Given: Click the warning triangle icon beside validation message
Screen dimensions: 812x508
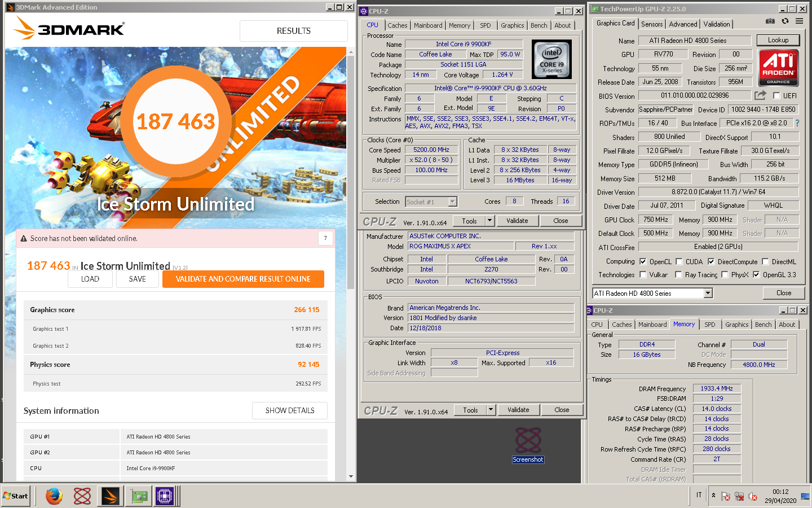Looking at the screenshot, I should (24, 239).
